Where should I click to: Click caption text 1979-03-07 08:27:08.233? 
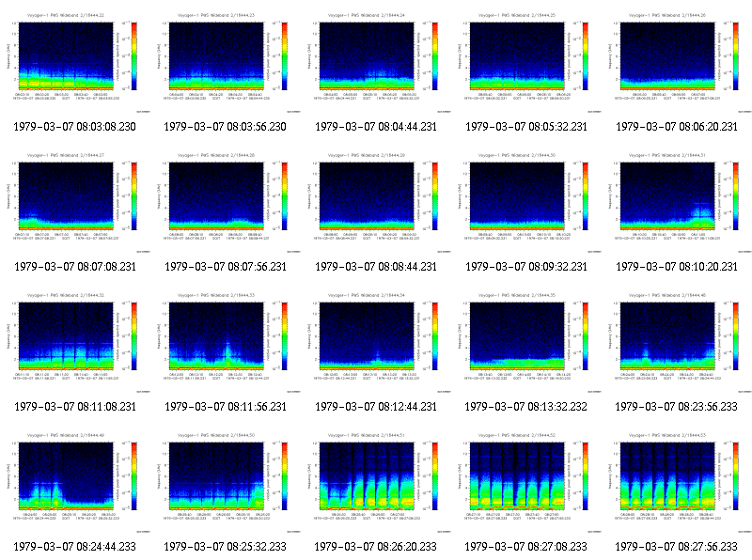click(x=525, y=547)
